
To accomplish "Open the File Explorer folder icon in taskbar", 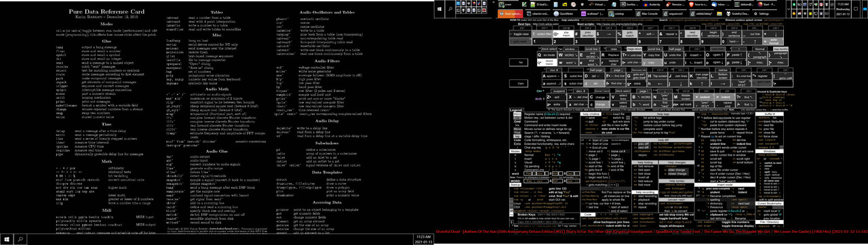I will (719, 14).
